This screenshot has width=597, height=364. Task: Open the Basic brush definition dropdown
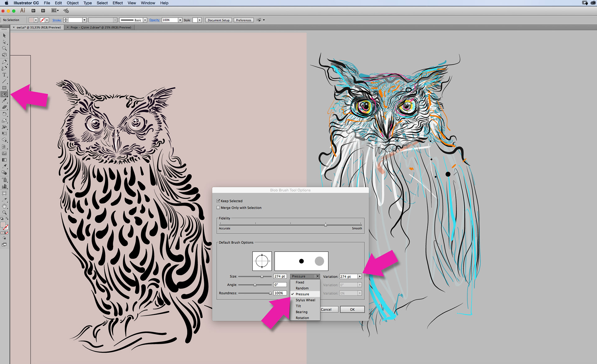coord(145,20)
